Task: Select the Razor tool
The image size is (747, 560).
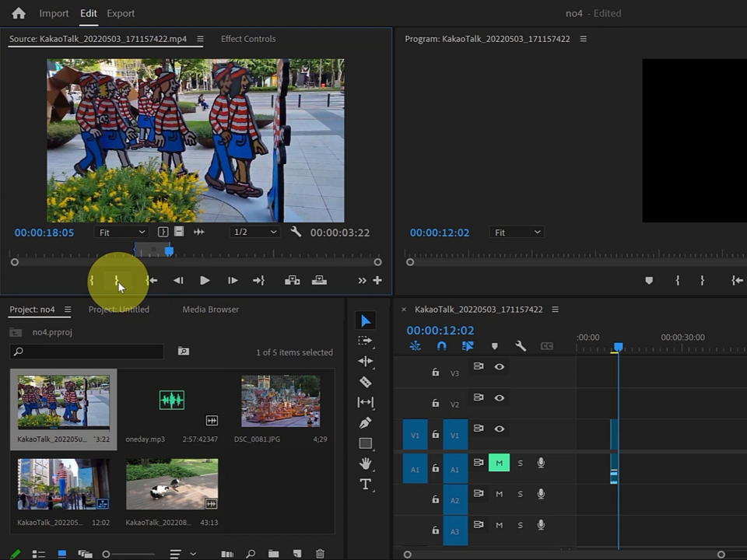Action: (366, 381)
